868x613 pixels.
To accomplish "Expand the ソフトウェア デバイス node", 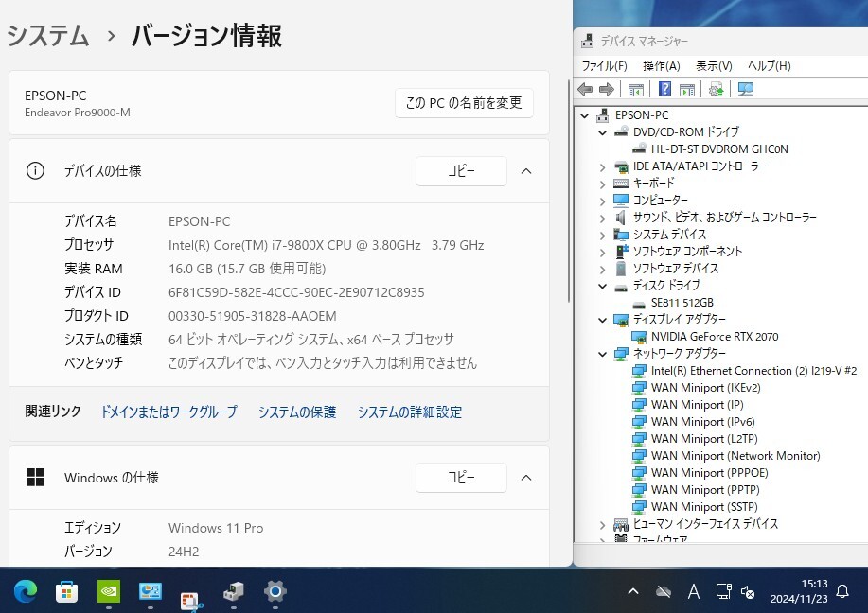I will click(x=602, y=270).
